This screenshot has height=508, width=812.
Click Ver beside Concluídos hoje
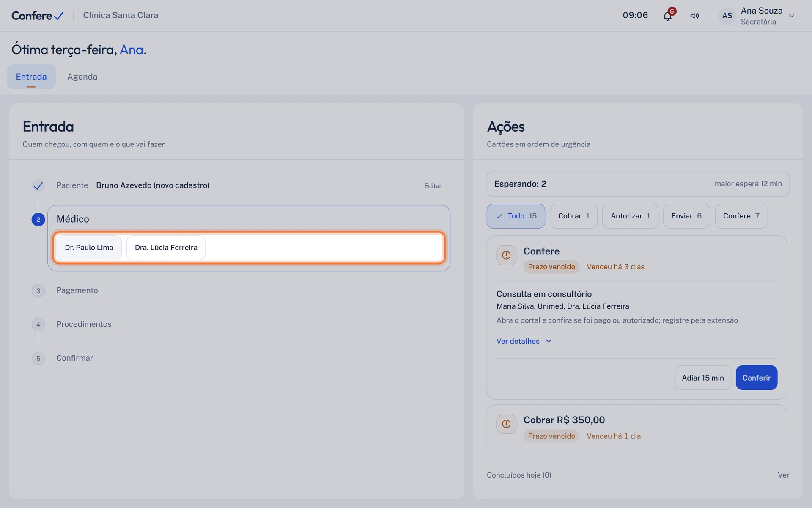pyautogui.click(x=783, y=475)
